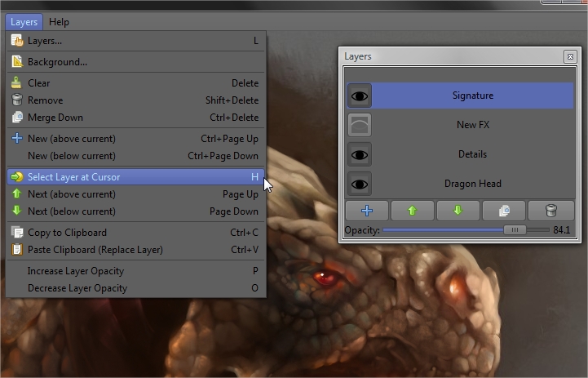
Task: Hide the Details layer
Action: (360, 154)
